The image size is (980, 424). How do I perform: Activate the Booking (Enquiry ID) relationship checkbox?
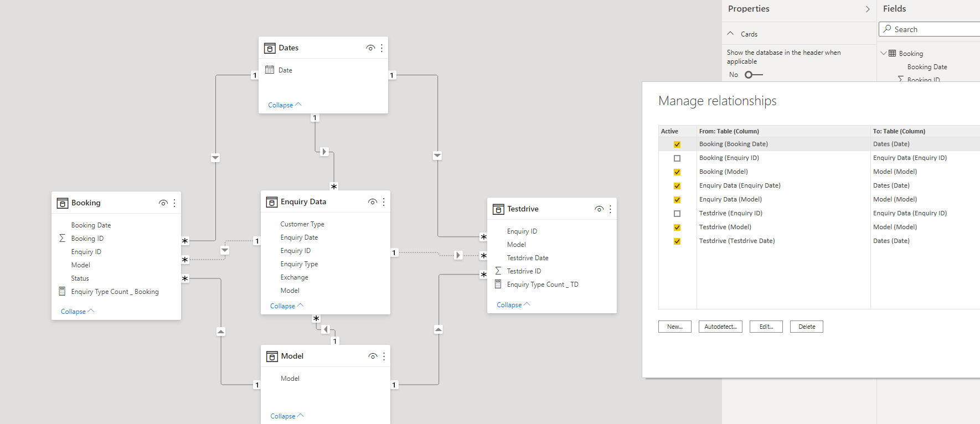(x=677, y=158)
